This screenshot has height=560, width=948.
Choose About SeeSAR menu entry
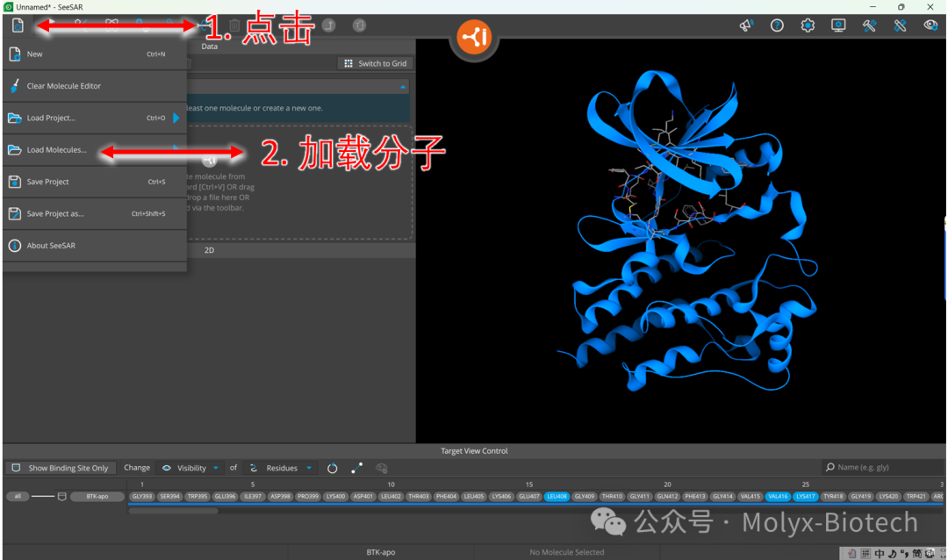95,246
